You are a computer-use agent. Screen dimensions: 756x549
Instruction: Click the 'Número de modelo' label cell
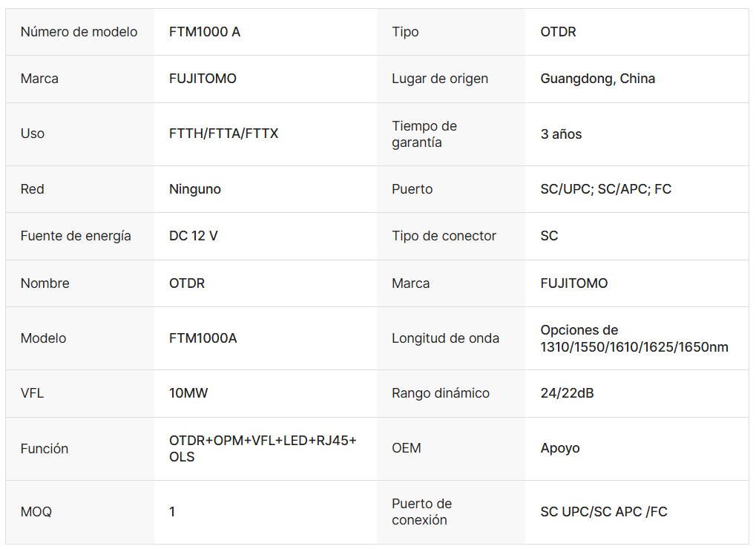[x=79, y=32]
